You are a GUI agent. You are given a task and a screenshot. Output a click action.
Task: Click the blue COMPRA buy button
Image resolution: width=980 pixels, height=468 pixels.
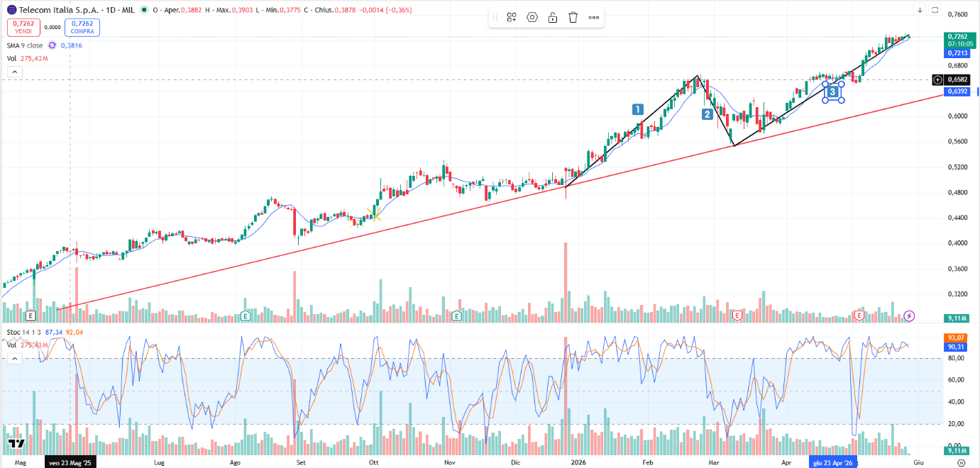[82, 28]
